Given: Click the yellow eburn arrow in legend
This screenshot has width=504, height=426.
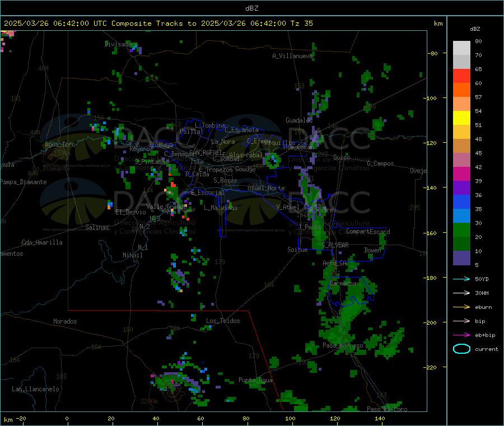Looking at the screenshot, I should coord(461,307).
